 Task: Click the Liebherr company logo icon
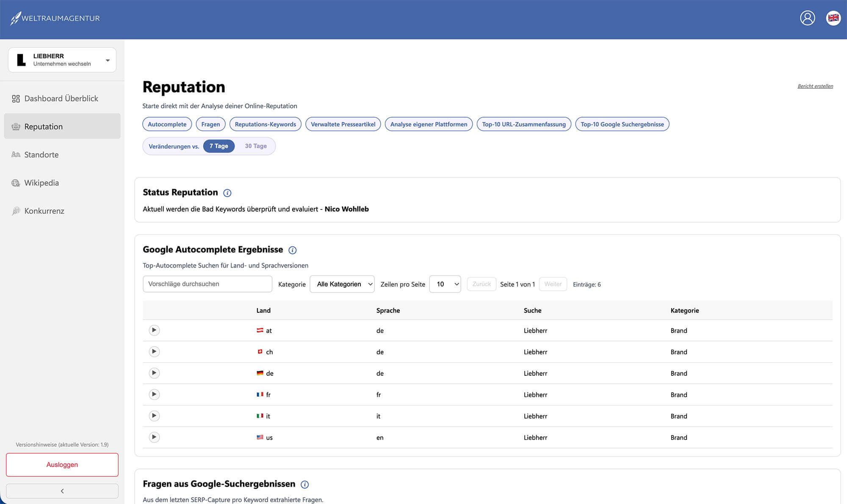coord(21,60)
